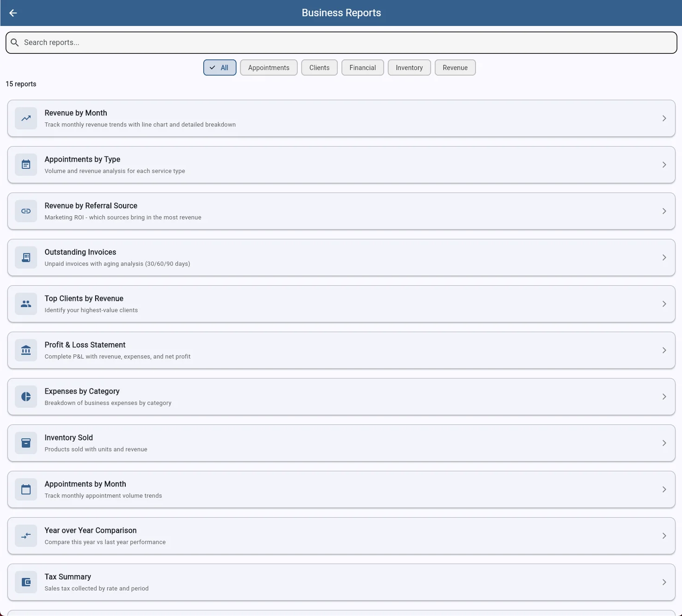Select the Inventory Sold box icon
682x616 pixels.
26,443
